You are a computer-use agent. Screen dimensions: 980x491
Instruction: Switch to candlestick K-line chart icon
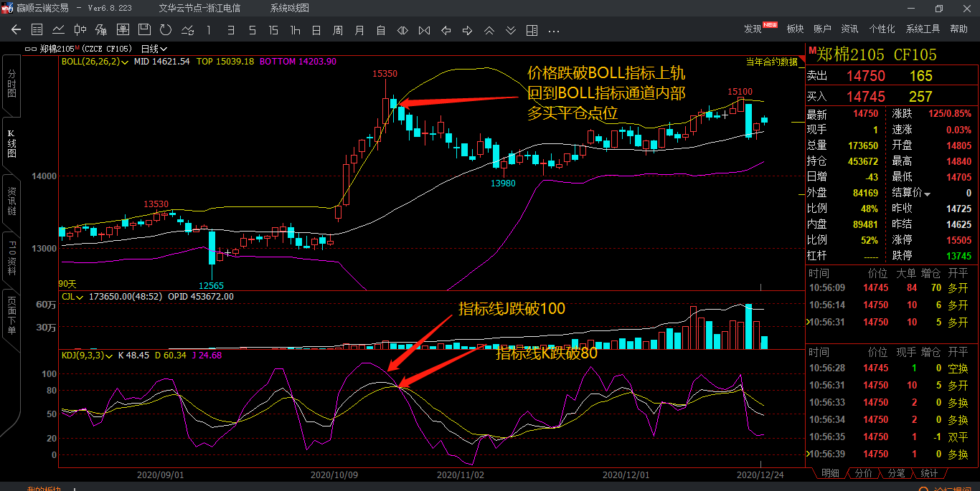click(x=80, y=30)
